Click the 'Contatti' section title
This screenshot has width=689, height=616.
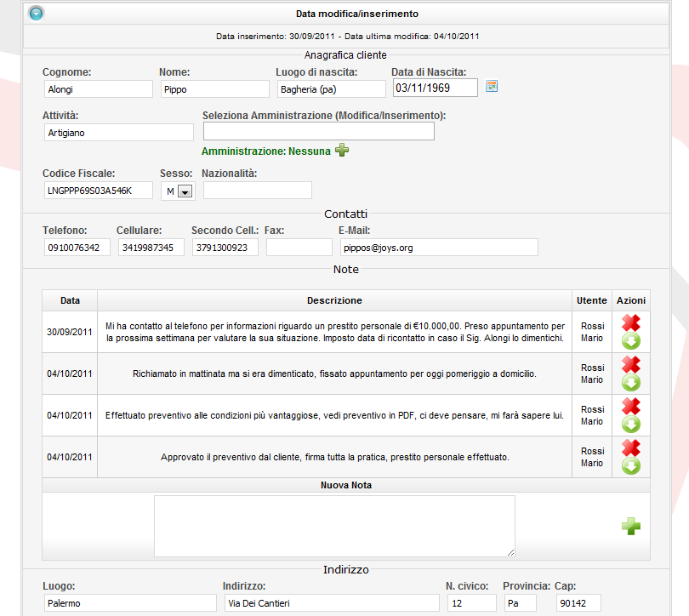345,214
